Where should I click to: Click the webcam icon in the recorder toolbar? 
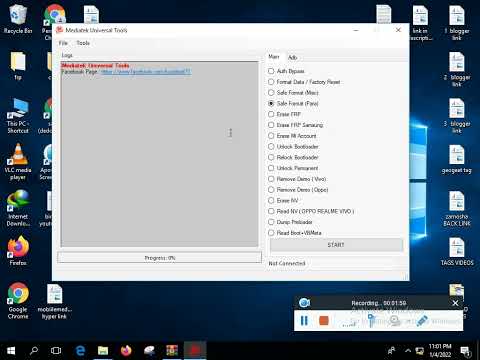395,321
